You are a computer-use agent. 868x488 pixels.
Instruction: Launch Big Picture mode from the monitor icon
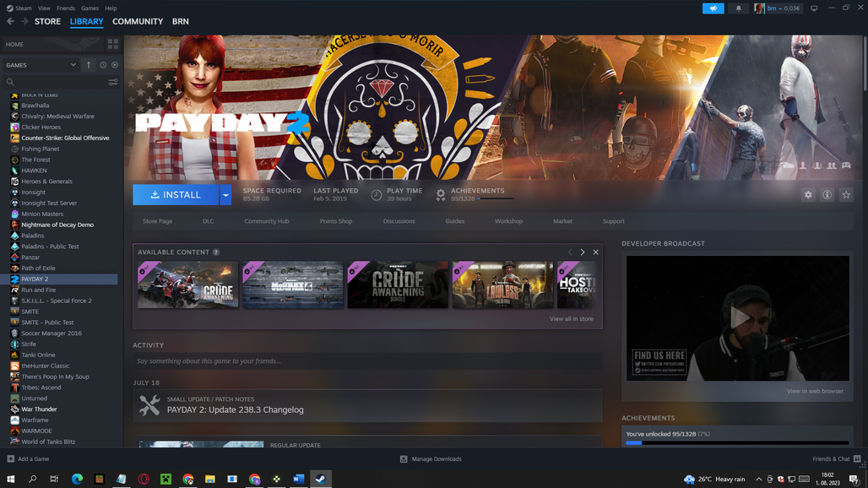click(x=814, y=8)
